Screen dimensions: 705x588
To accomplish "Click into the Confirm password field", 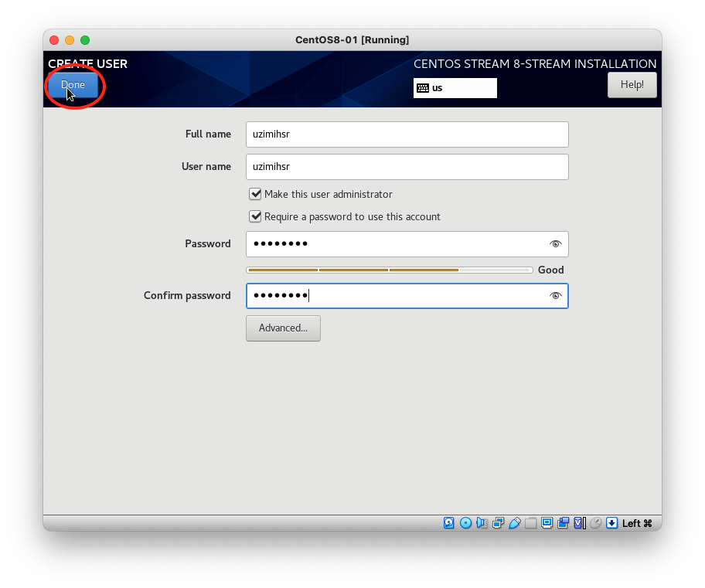I will pos(407,296).
